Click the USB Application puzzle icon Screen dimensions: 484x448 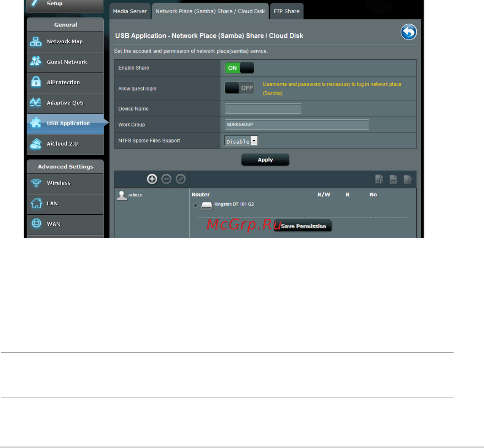coord(36,123)
